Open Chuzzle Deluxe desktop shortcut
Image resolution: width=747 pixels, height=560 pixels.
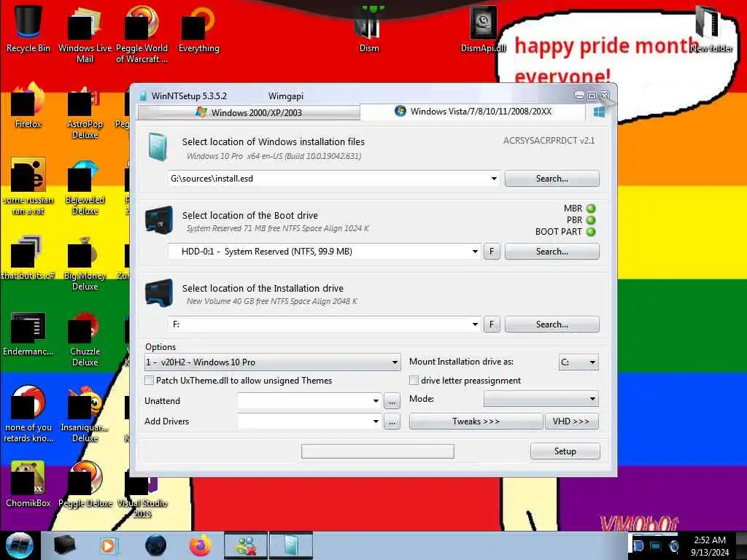pyautogui.click(x=85, y=338)
